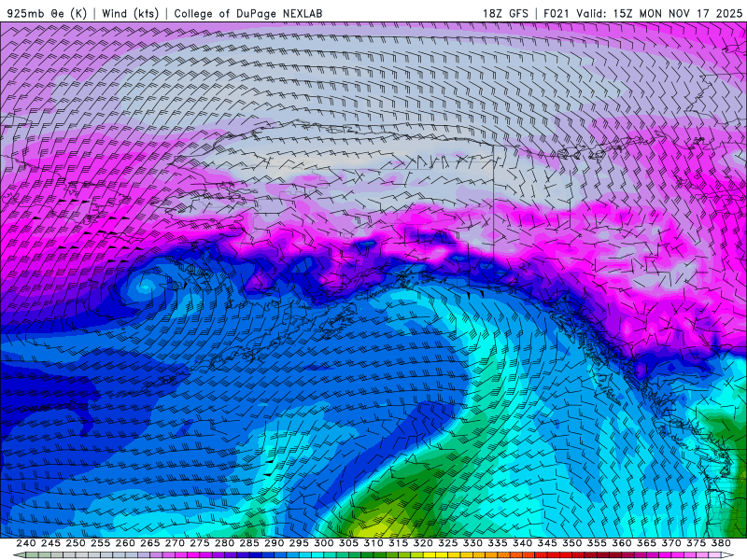Click the 380 legend value
The image size is (747, 560).
(721, 543)
